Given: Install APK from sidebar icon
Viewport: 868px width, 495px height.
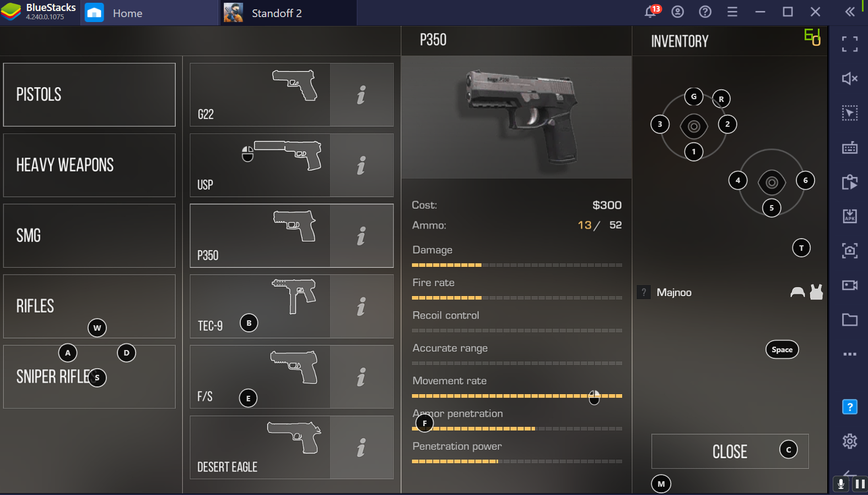Looking at the screenshot, I should [849, 216].
